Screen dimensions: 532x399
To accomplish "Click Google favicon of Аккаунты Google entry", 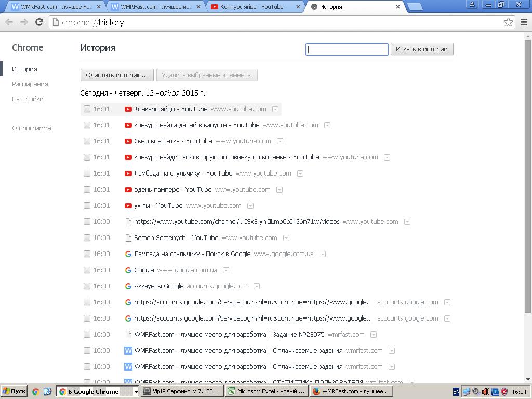I will [x=128, y=286].
